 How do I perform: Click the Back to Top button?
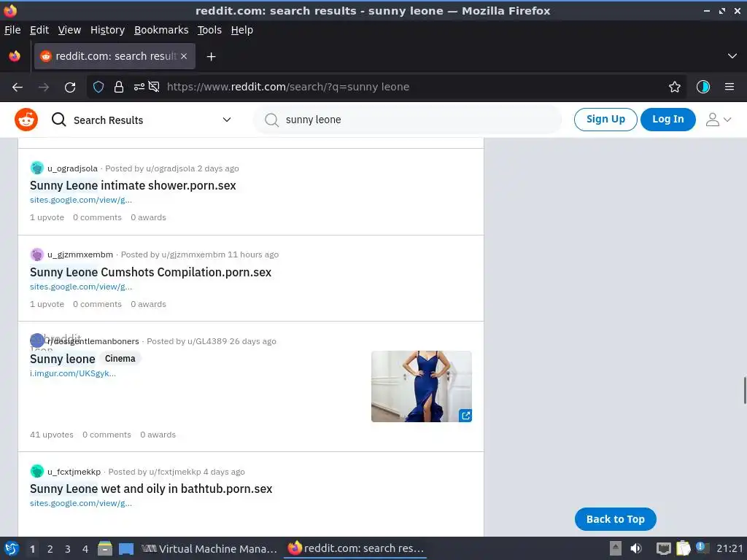[x=616, y=519]
